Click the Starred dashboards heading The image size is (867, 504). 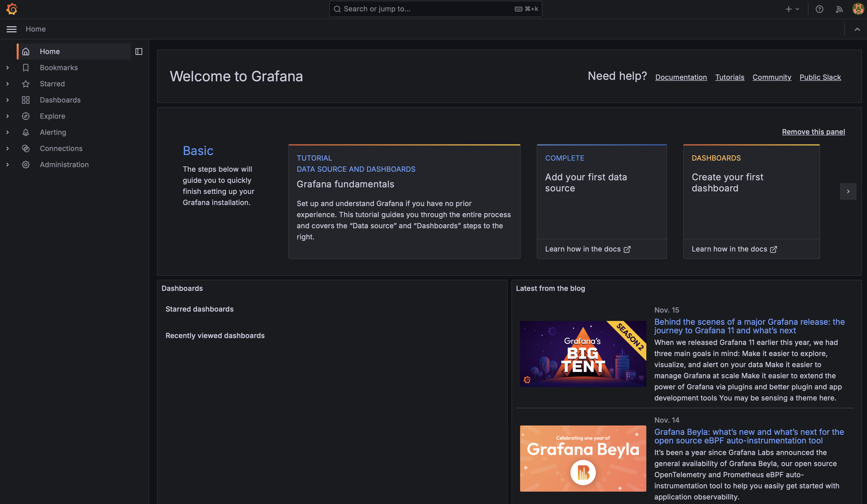(199, 309)
